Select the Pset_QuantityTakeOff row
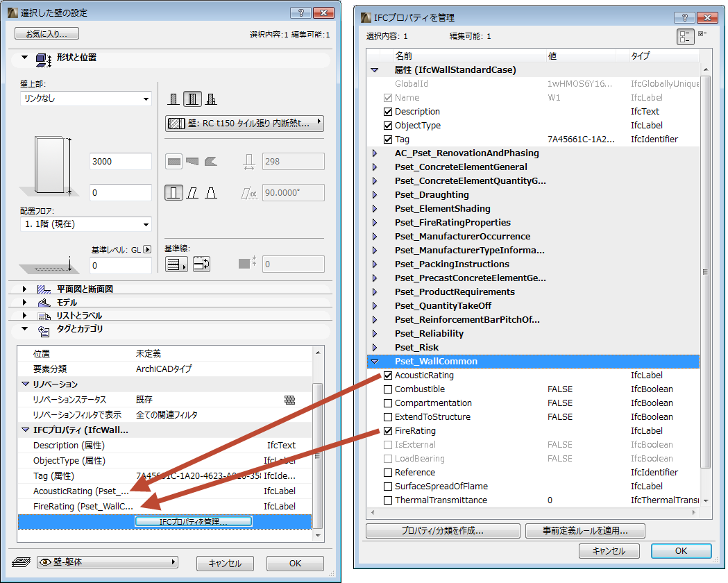Image resolution: width=728 pixels, height=583 pixels. point(533,306)
